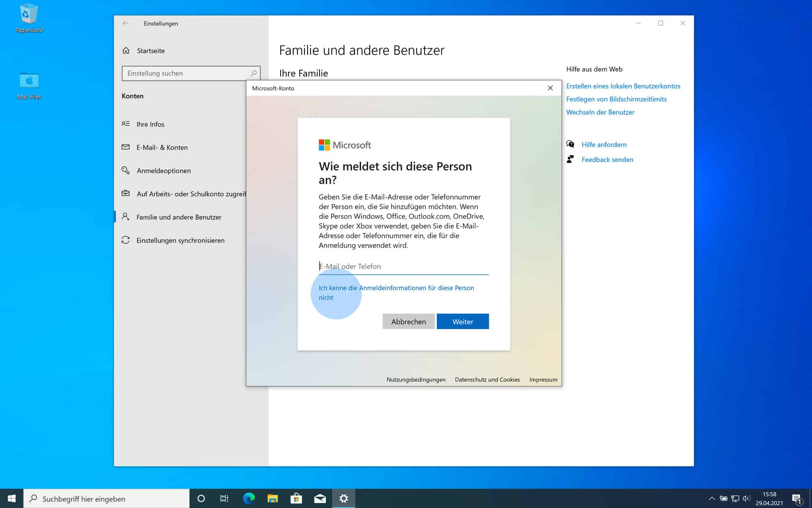This screenshot has width=812, height=508.
Task: Open Impressum link
Action: click(543, 380)
